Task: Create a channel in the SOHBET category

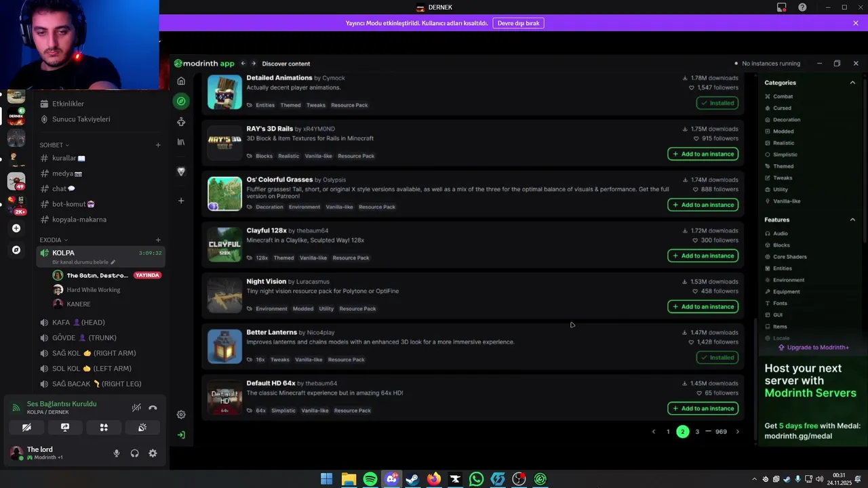Action: (x=158, y=145)
